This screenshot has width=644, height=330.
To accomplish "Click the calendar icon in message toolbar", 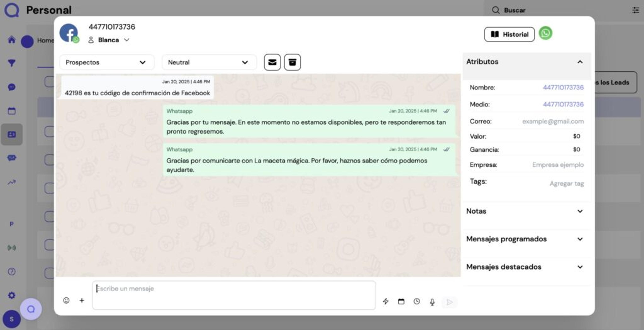I will (401, 301).
